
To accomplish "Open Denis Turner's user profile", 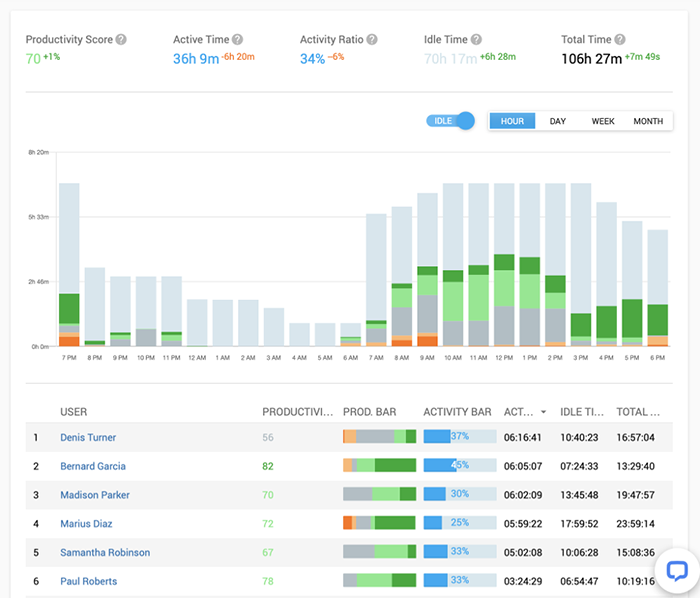I will tap(88, 437).
